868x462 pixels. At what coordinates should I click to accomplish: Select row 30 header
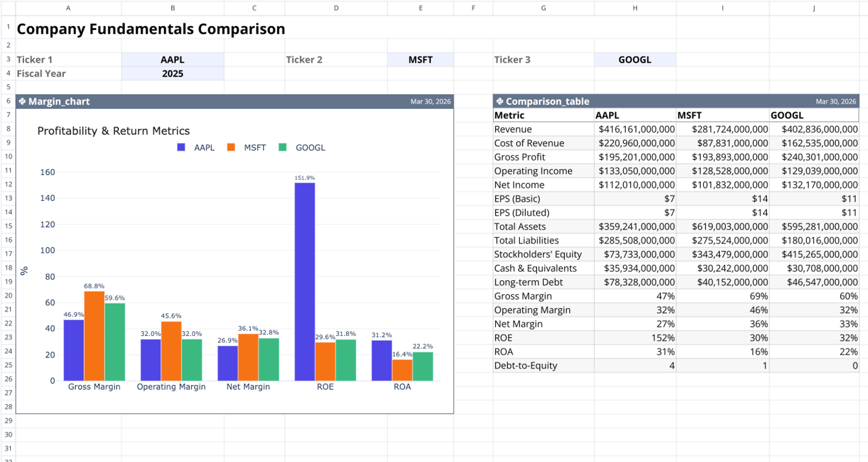[8, 435]
